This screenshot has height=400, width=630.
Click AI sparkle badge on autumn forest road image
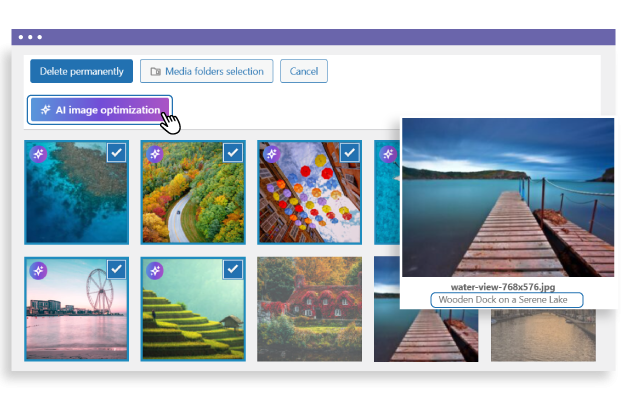155,154
